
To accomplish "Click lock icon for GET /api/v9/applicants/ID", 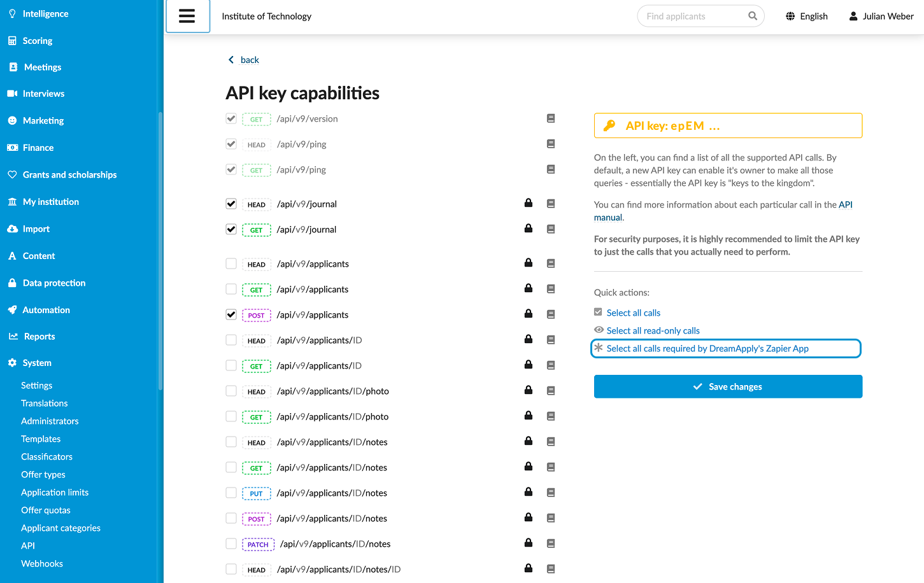I will click(529, 365).
